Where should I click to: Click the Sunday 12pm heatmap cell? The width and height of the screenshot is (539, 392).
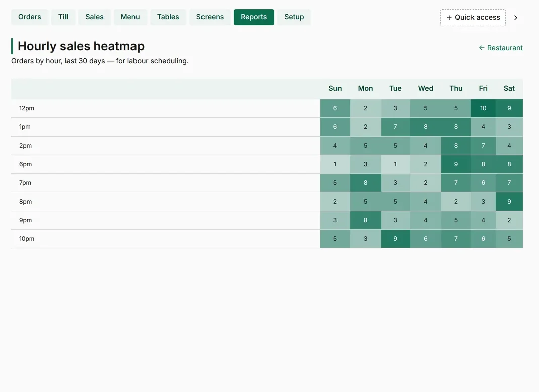pos(335,108)
